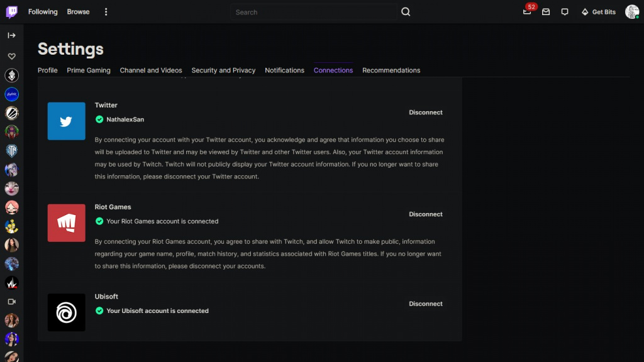
Task: Open the Security and Privacy tab
Action: (x=223, y=70)
